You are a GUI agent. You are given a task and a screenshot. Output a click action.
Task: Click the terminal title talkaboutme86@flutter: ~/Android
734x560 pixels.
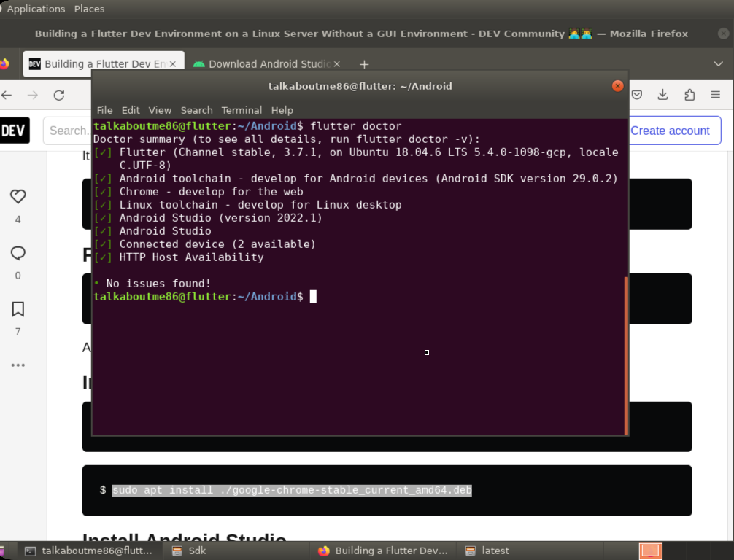coord(360,86)
